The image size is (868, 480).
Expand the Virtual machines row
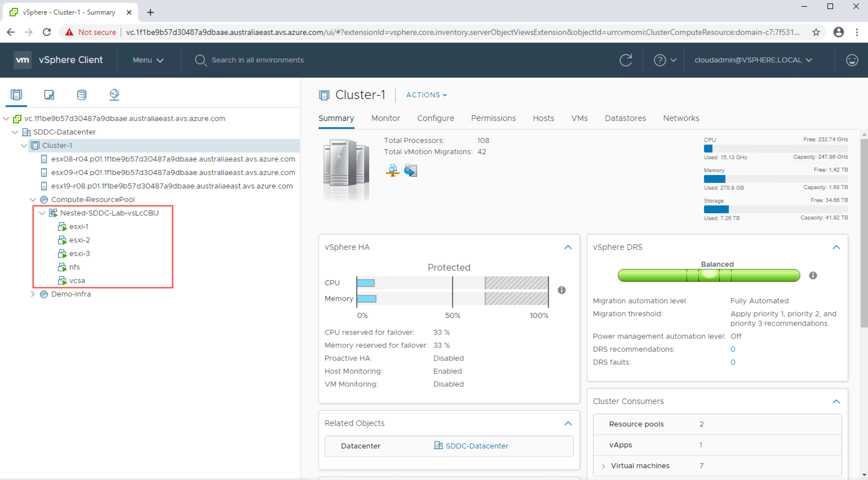pyautogui.click(x=603, y=466)
